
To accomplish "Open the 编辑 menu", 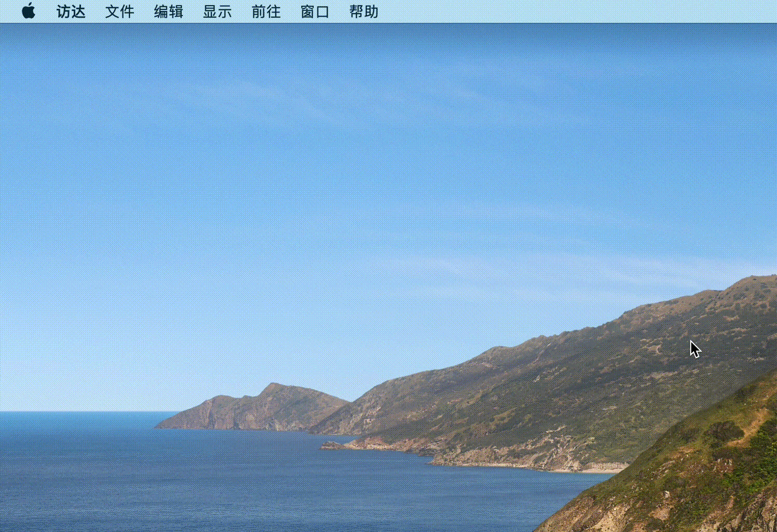I will tap(169, 11).
